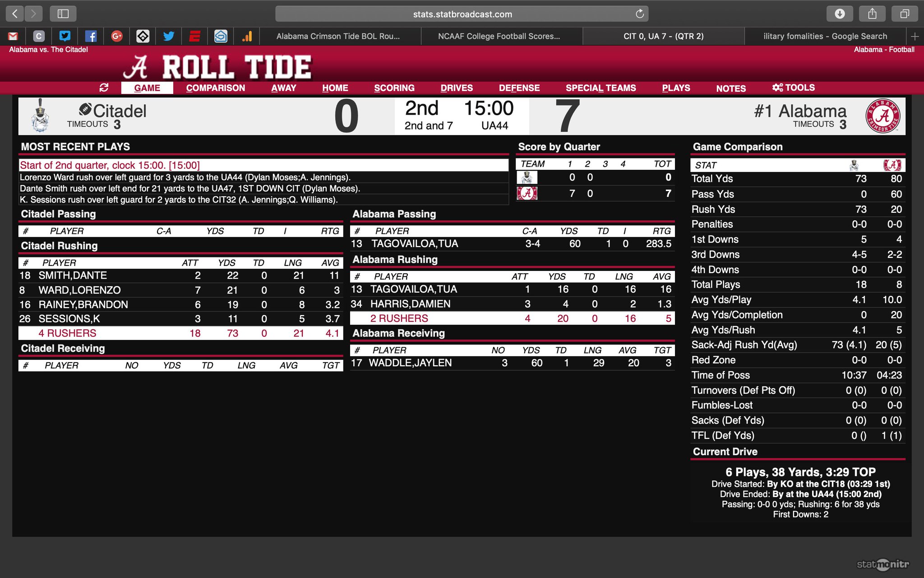Image resolution: width=924 pixels, height=578 pixels.
Task: Click the stats.statbroadcast.com address field
Action: tap(462, 14)
